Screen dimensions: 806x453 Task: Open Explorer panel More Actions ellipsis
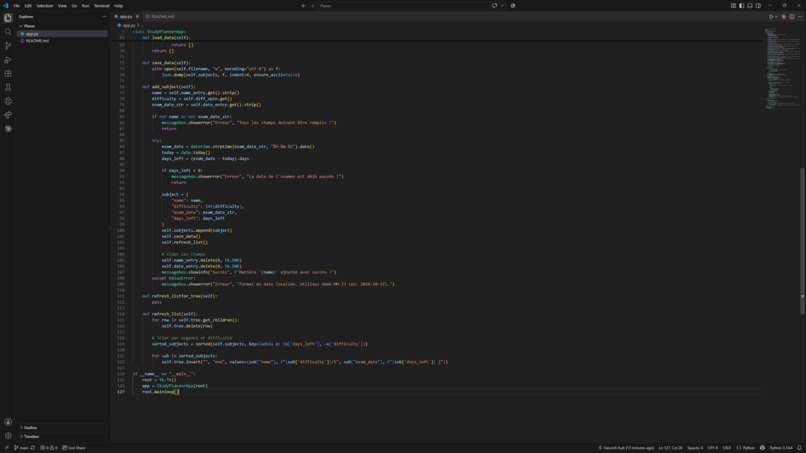click(x=104, y=16)
